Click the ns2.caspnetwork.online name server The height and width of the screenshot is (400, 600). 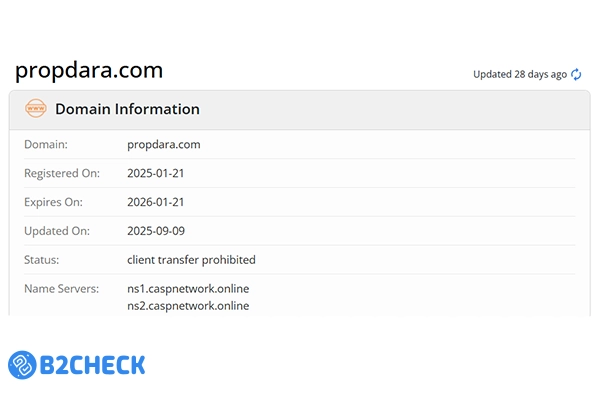pos(188,305)
